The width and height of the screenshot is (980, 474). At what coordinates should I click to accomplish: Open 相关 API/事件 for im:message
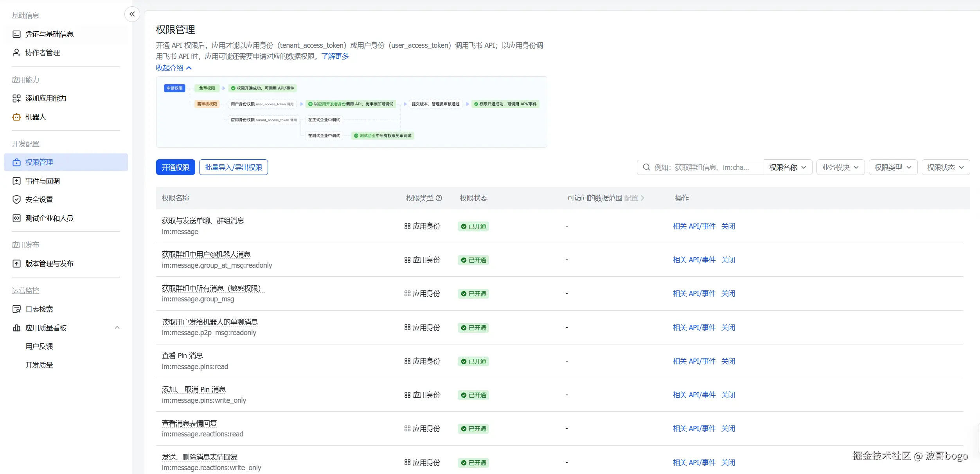[694, 226]
